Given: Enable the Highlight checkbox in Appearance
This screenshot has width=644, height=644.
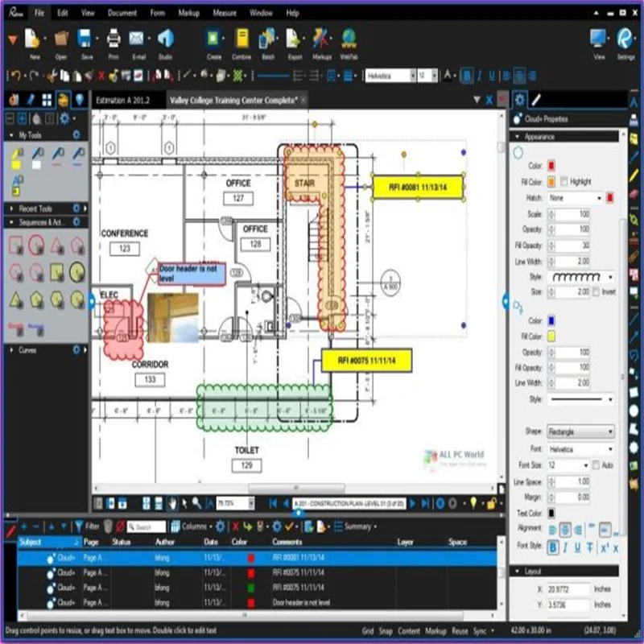Looking at the screenshot, I should point(565,181).
